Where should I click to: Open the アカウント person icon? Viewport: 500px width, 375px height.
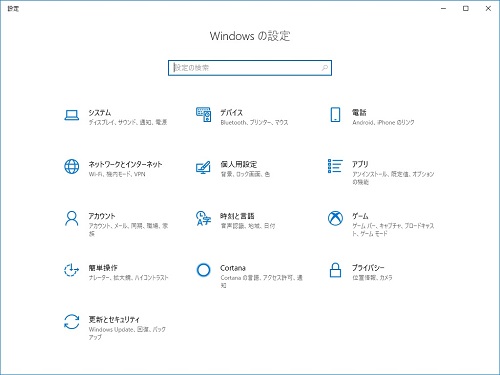[x=71, y=218]
